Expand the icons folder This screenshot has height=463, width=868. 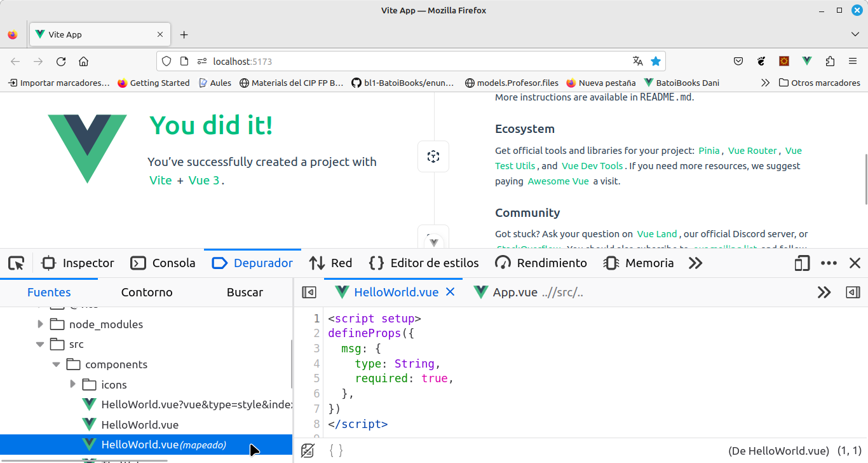pos(72,385)
